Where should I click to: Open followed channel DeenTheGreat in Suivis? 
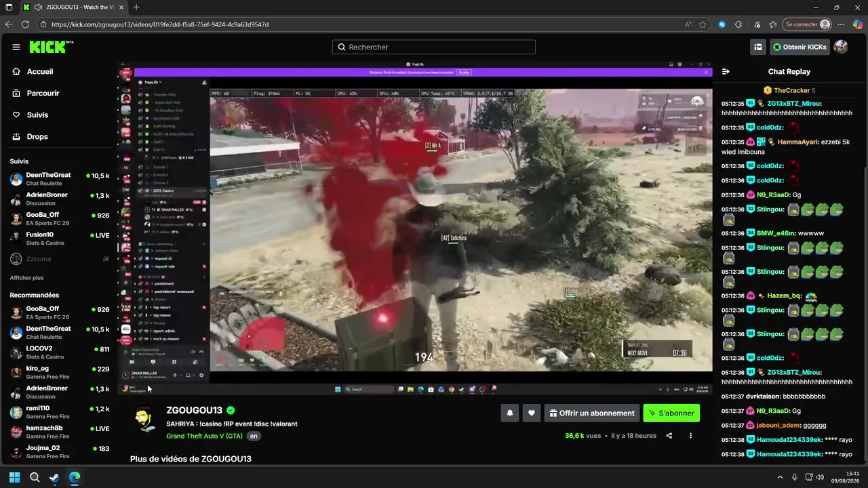[60, 179]
